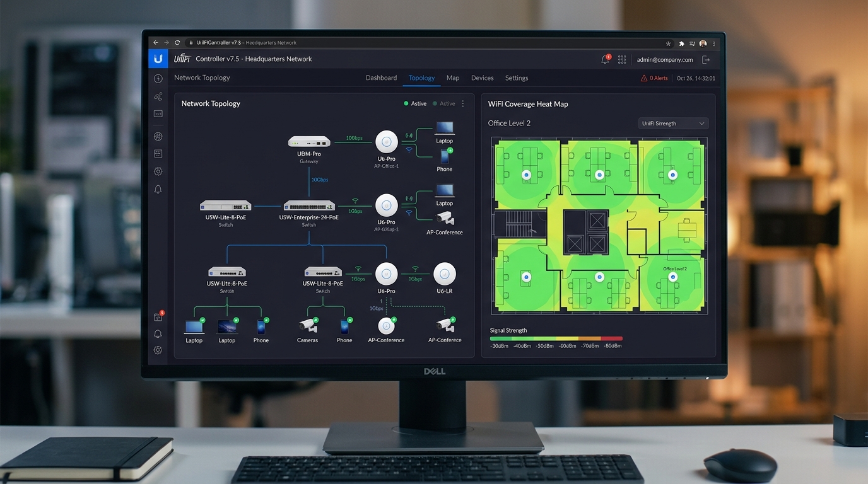Switch to the Dashboard tab
The image size is (868, 484).
click(382, 78)
